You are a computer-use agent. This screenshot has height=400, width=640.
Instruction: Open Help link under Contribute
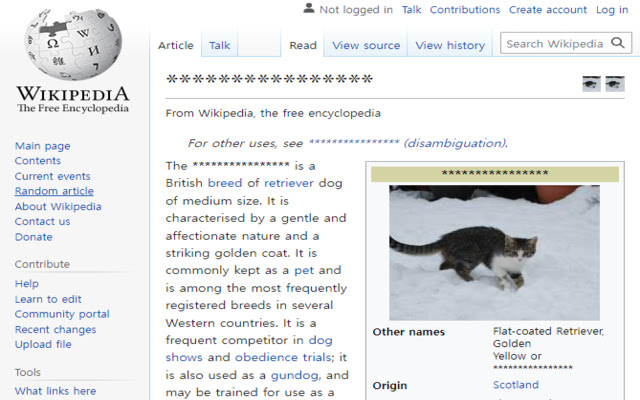[x=27, y=284]
